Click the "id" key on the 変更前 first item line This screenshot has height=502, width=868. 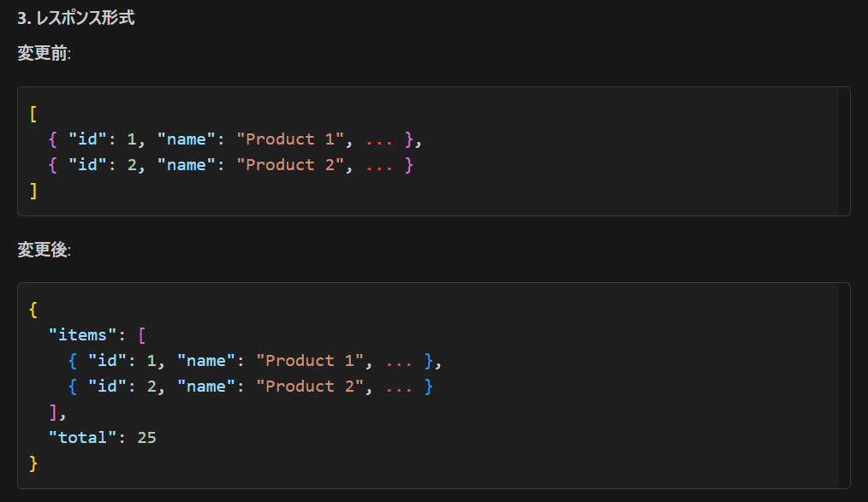88,139
